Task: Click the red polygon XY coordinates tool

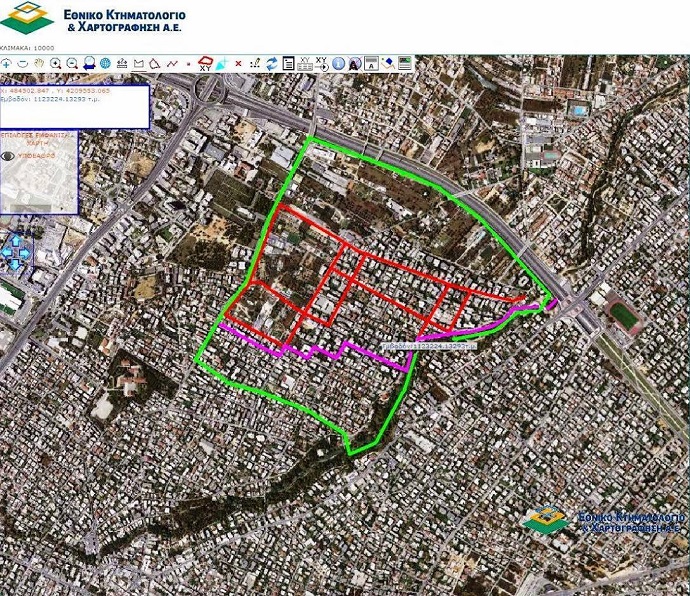Action: coord(205,63)
